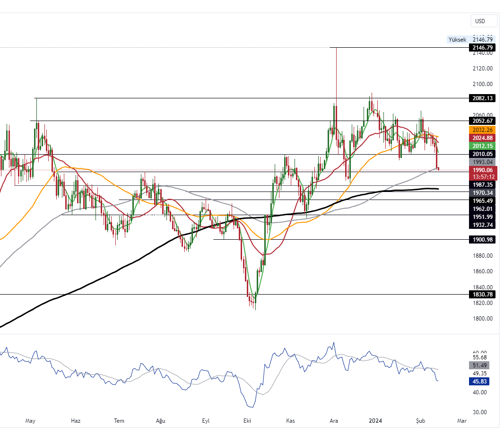This screenshot has height=444, width=504.
Task: Select the Şub month label on time axis
Action: tap(420, 421)
